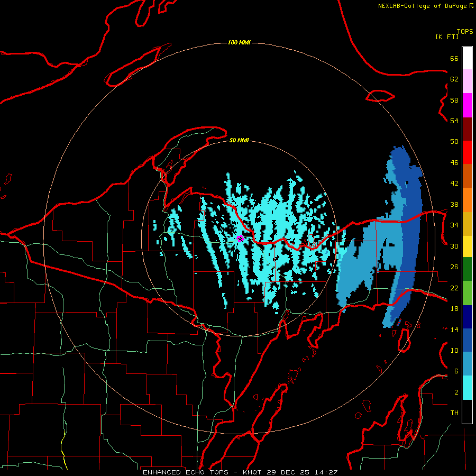476x476 pixels.
Task: Click legend value "54"
Action: (454, 121)
